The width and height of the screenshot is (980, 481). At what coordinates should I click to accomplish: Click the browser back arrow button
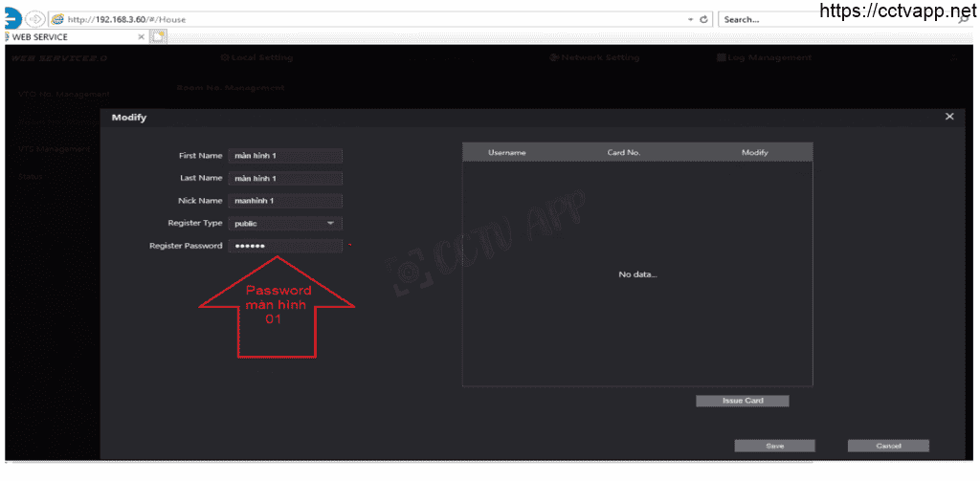[11, 18]
